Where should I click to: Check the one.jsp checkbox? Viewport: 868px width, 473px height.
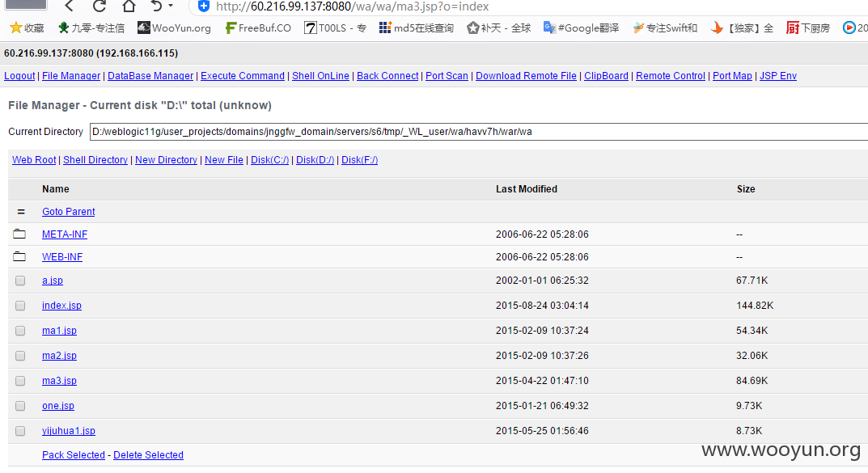[x=20, y=406]
